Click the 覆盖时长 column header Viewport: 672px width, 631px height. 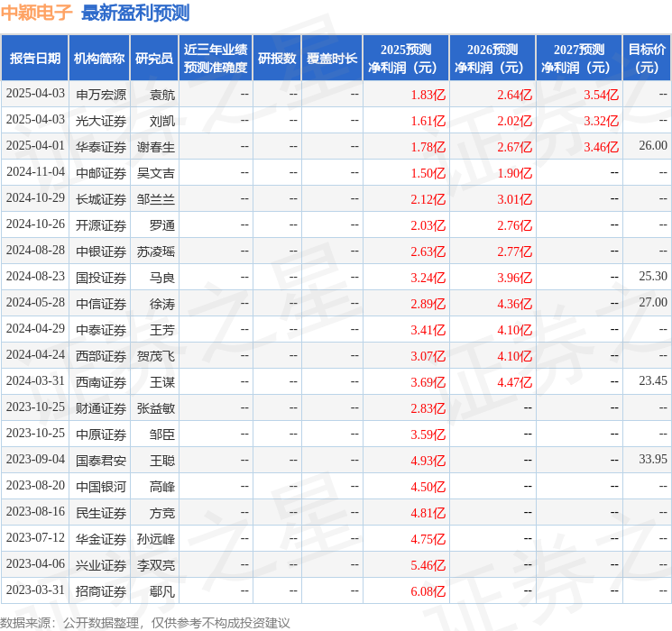(332, 59)
